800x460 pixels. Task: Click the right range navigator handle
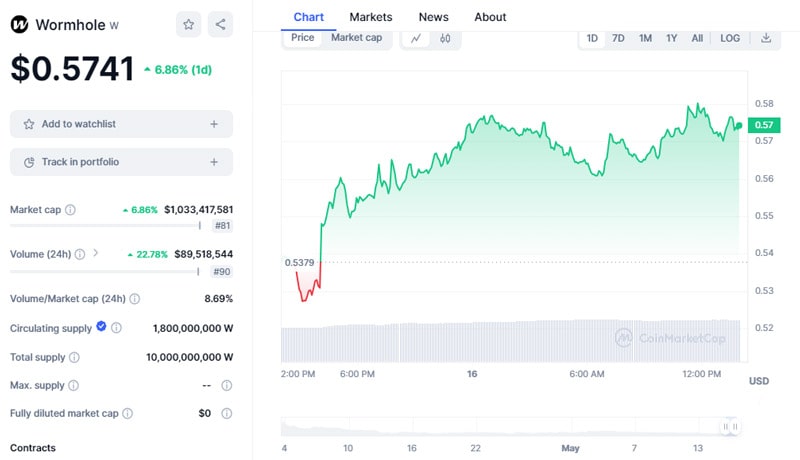[735, 426]
